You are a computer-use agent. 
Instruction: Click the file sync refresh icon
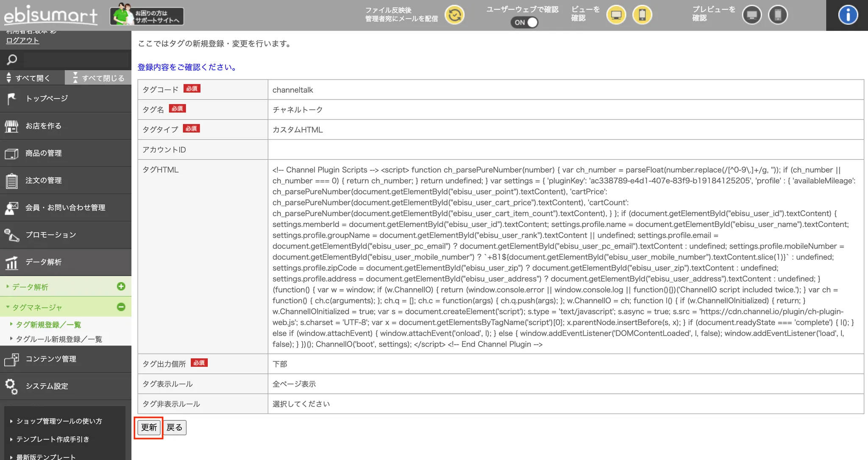tap(454, 15)
